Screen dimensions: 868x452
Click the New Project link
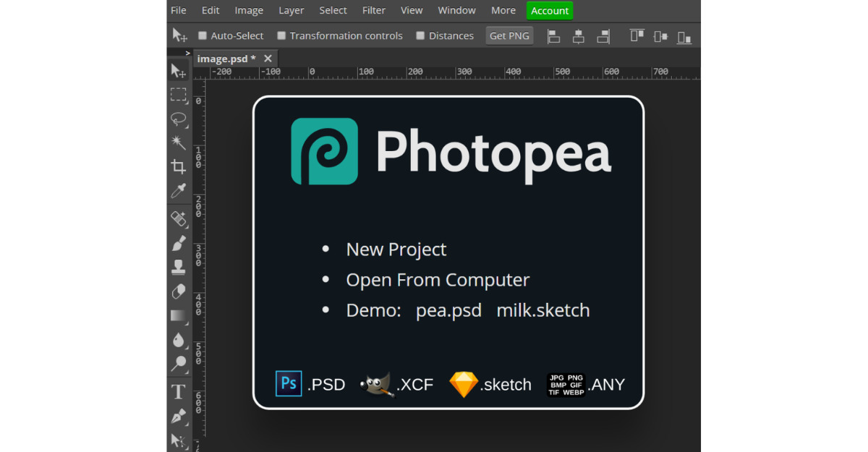point(396,250)
